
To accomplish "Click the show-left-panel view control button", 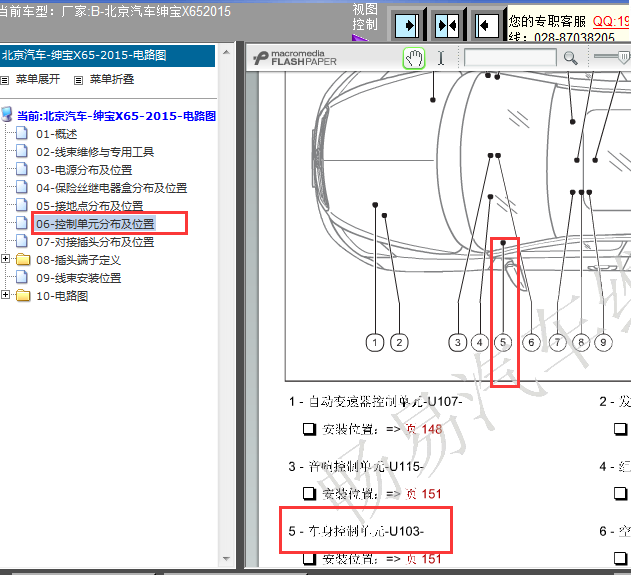I will coord(487,26).
